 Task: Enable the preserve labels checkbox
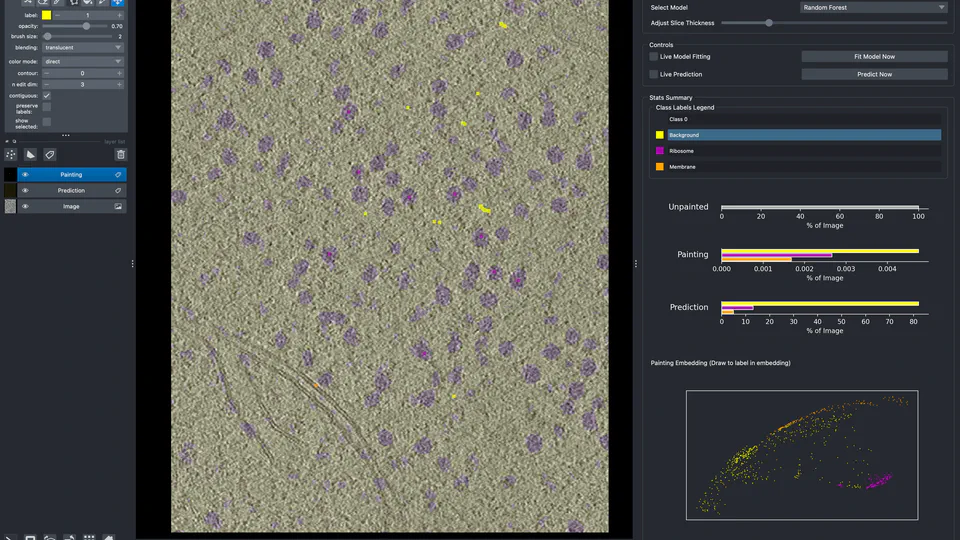(x=47, y=107)
